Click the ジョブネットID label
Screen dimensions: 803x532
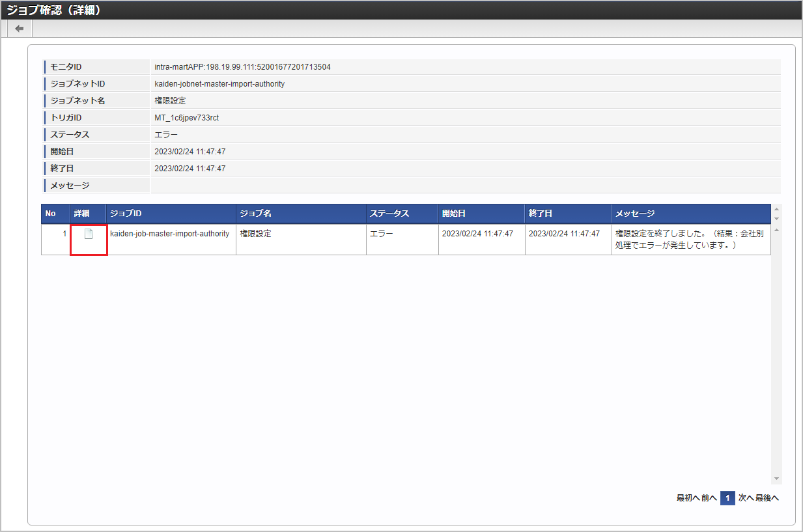pyautogui.click(x=77, y=84)
